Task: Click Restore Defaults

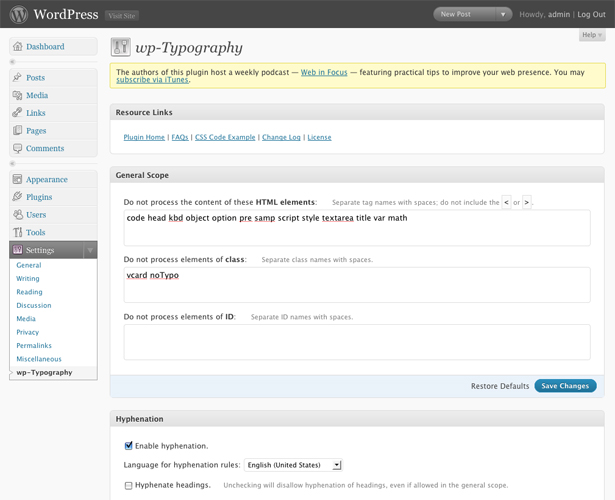Action: [500, 386]
